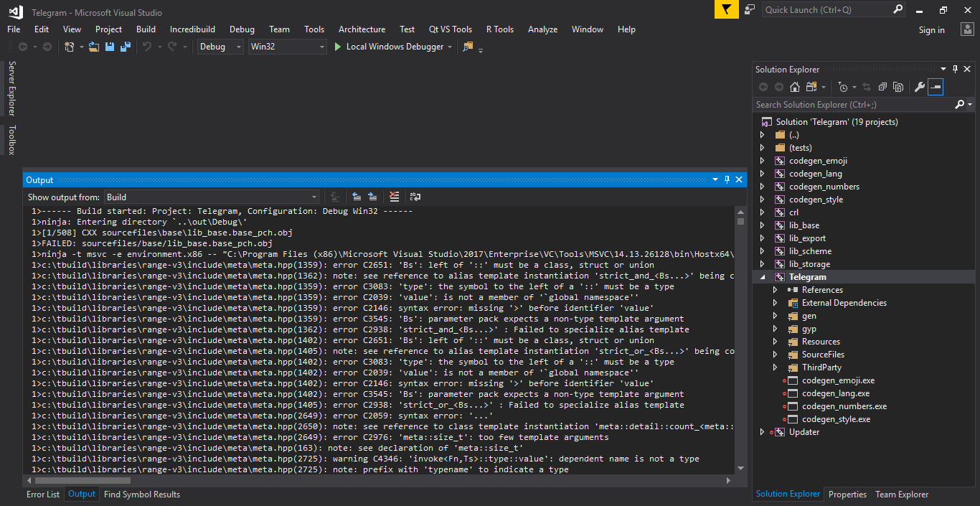Click the Solution Explorer Home icon
Image resolution: width=980 pixels, height=506 pixels.
[x=794, y=87]
